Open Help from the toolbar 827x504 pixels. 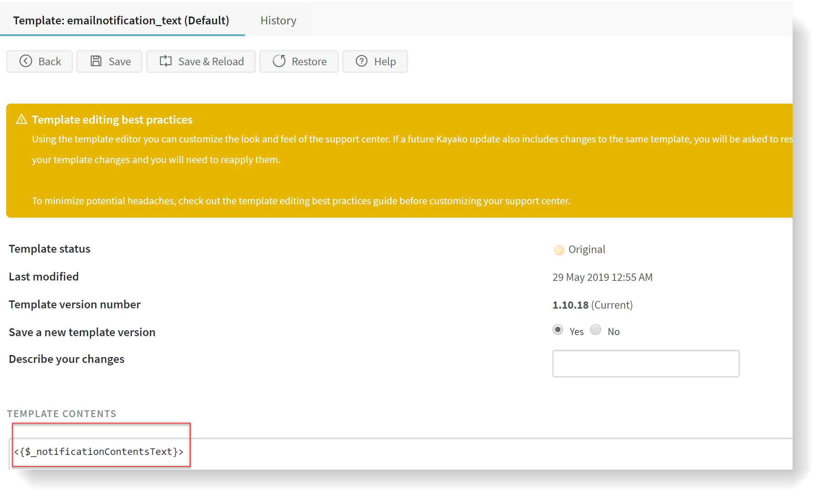coord(375,61)
